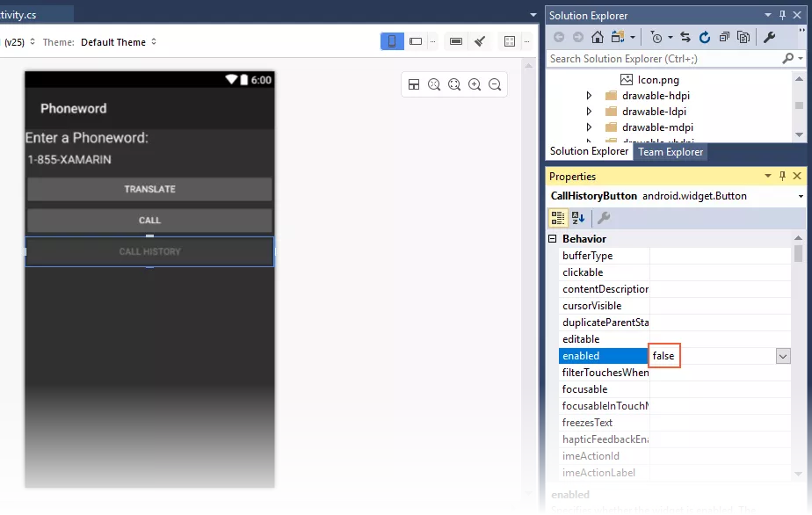Click wrench Properties icon in Solution Explorer toolbar

tap(769, 37)
